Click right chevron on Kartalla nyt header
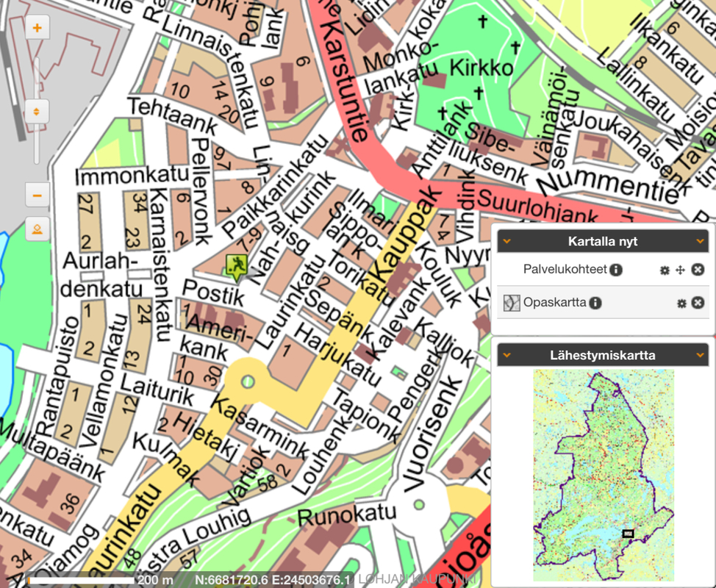 pyautogui.click(x=701, y=241)
